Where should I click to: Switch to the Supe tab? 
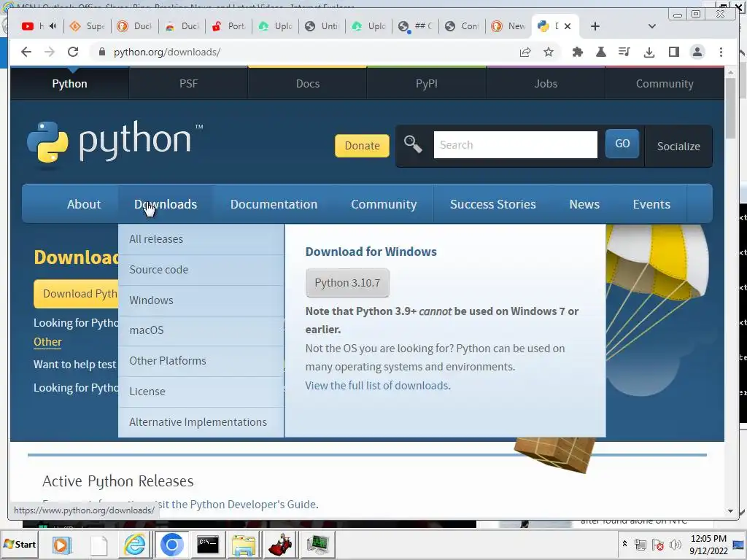88,26
